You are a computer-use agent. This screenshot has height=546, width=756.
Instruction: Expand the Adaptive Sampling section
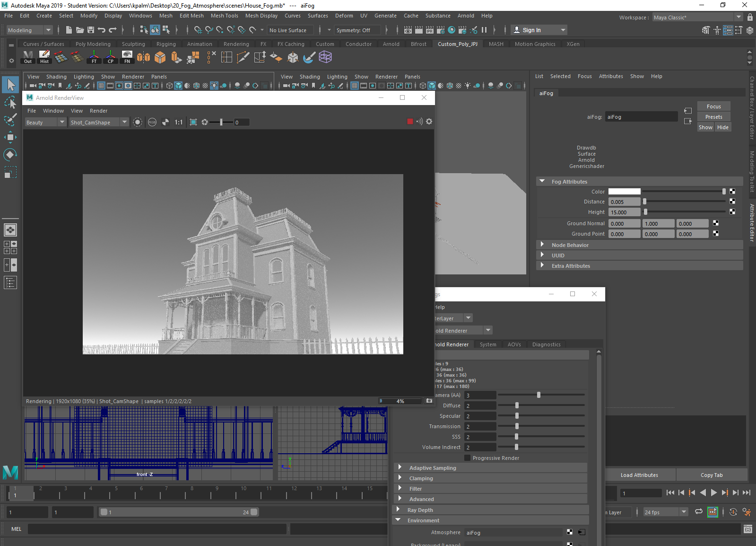click(x=400, y=467)
